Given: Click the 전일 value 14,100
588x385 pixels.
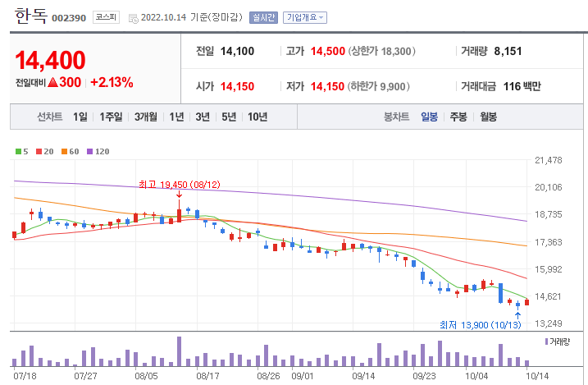Looking at the screenshot, I should [237, 51].
